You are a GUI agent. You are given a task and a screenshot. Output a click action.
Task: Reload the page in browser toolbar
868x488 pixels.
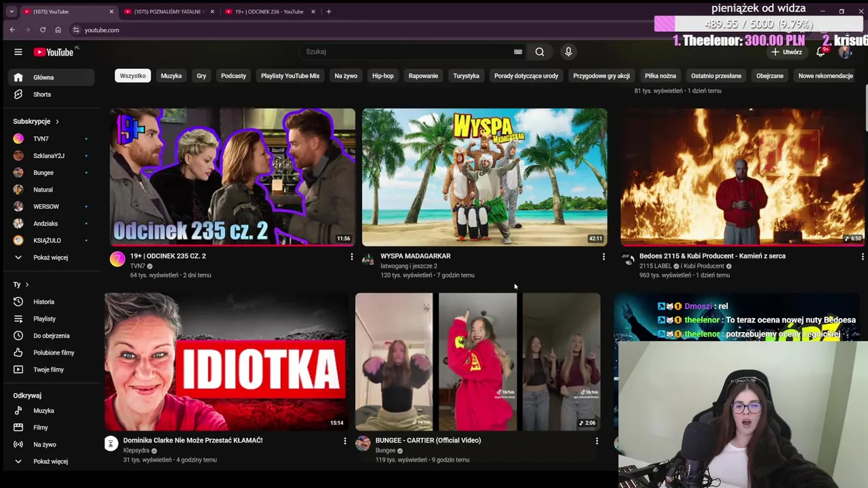click(43, 30)
